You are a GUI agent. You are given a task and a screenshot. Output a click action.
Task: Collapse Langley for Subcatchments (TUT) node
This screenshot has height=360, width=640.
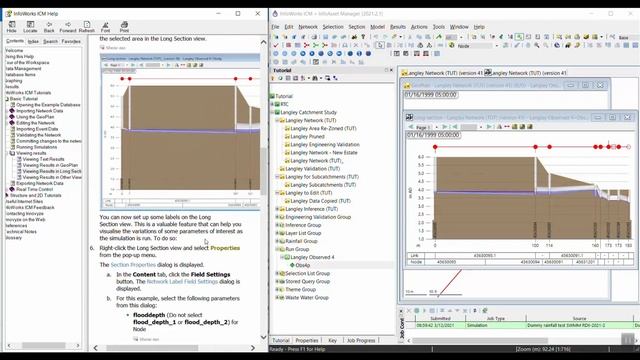[277, 177]
